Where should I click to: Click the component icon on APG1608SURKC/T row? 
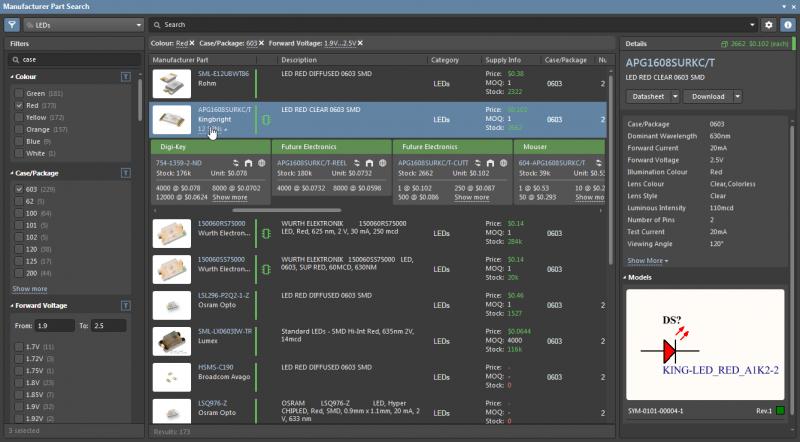[x=266, y=120]
